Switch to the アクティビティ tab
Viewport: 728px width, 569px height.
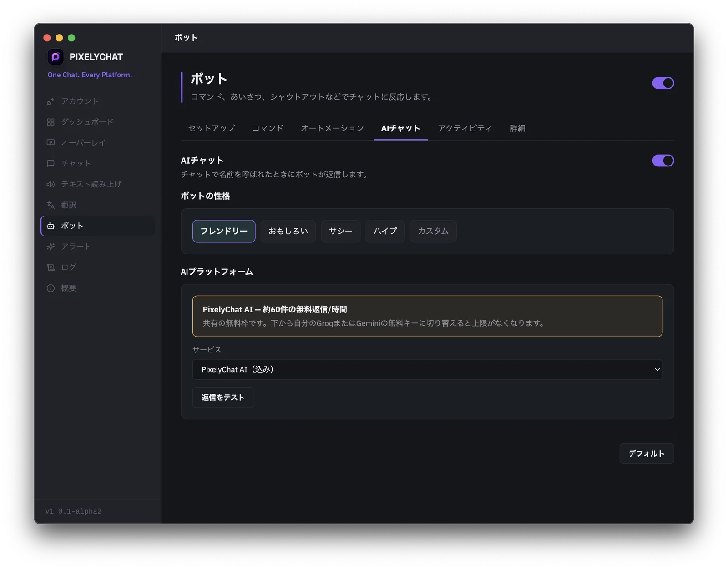[x=465, y=128]
